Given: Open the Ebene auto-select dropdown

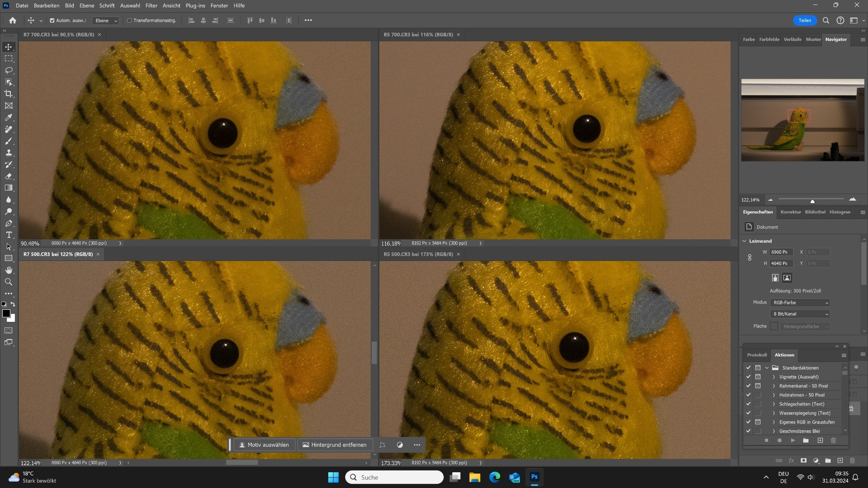Looking at the screenshot, I should (105, 21).
